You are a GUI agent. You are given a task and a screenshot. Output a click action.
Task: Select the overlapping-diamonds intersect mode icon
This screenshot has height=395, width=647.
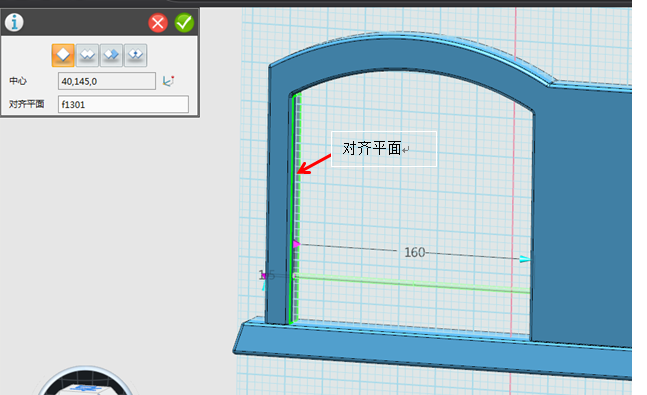coord(135,55)
